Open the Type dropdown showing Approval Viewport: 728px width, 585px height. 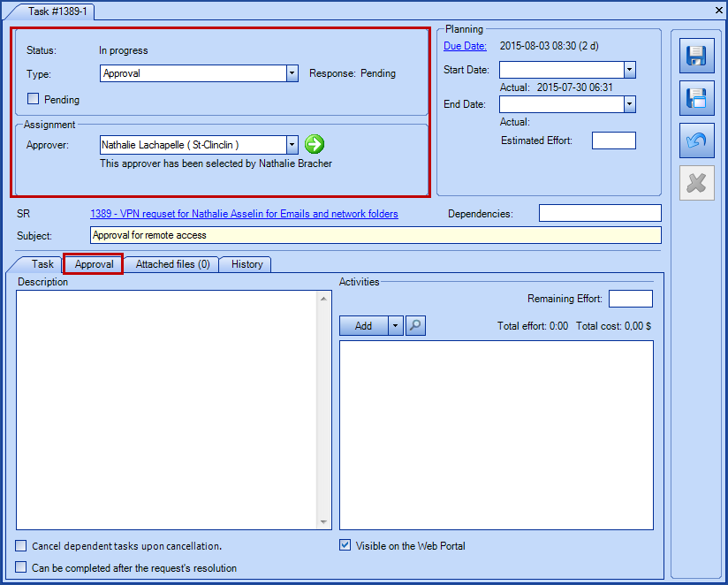(292, 74)
